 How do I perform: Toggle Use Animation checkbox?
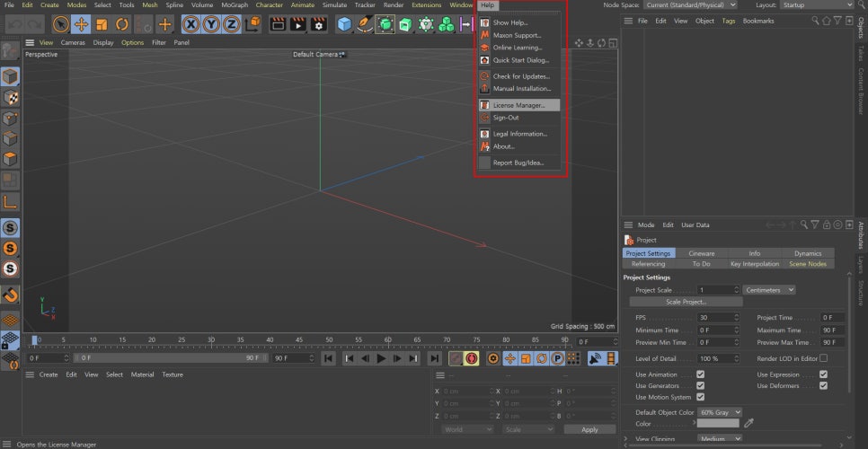point(700,374)
